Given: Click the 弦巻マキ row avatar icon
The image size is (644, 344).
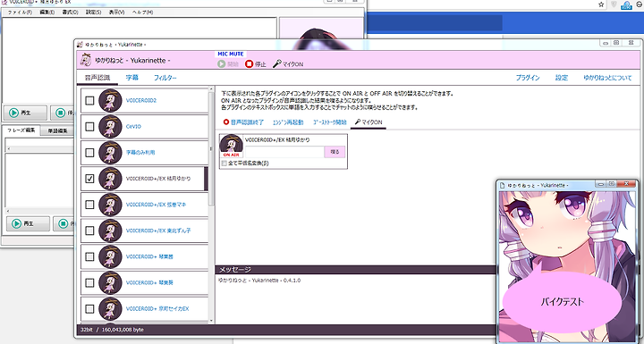Looking at the screenshot, I should coord(111,205).
